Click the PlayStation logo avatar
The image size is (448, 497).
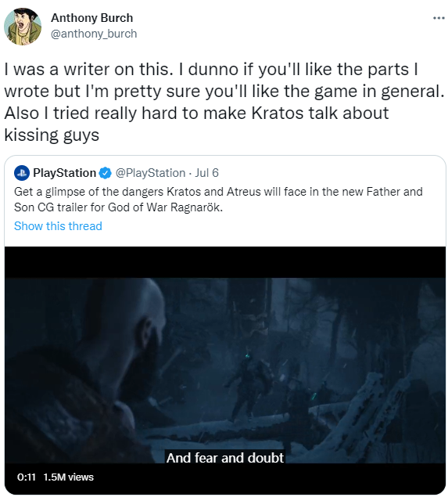(22, 173)
